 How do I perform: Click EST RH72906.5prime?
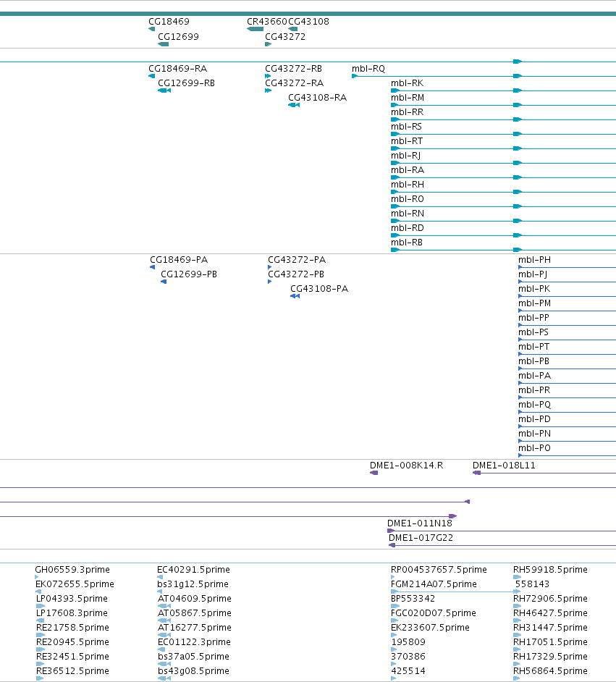pyautogui.click(x=550, y=599)
